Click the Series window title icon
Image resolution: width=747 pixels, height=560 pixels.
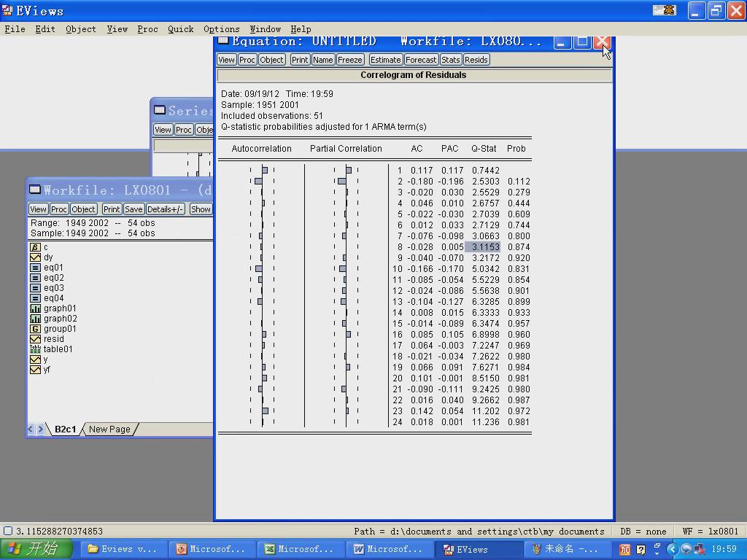click(x=160, y=110)
